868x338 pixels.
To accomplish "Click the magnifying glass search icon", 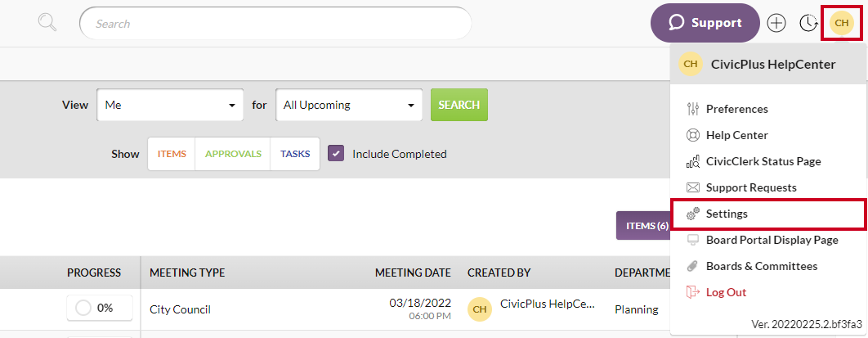I will coord(47,22).
